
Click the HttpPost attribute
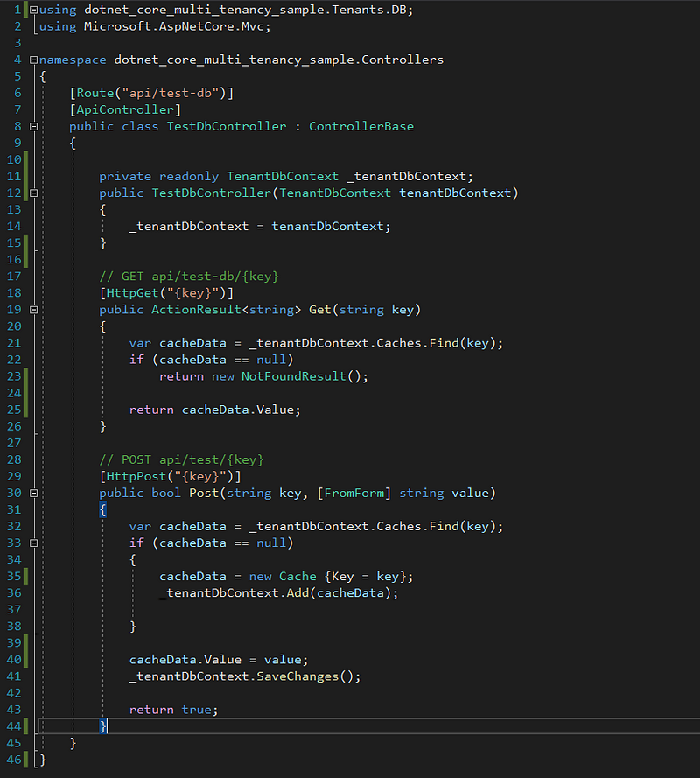[x=136, y=476]
